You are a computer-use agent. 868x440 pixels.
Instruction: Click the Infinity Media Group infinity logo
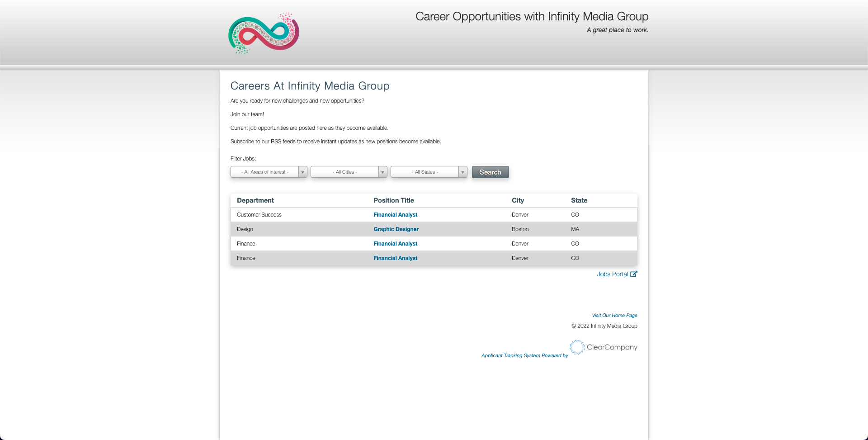(x=264, y=33)
